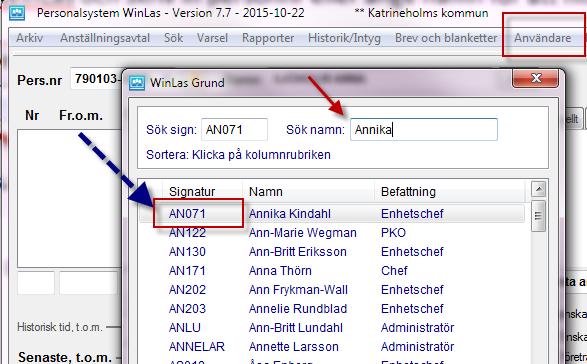Open the Anställningsavtal menu
The image size is (587, 364).
tap(105, 38)
